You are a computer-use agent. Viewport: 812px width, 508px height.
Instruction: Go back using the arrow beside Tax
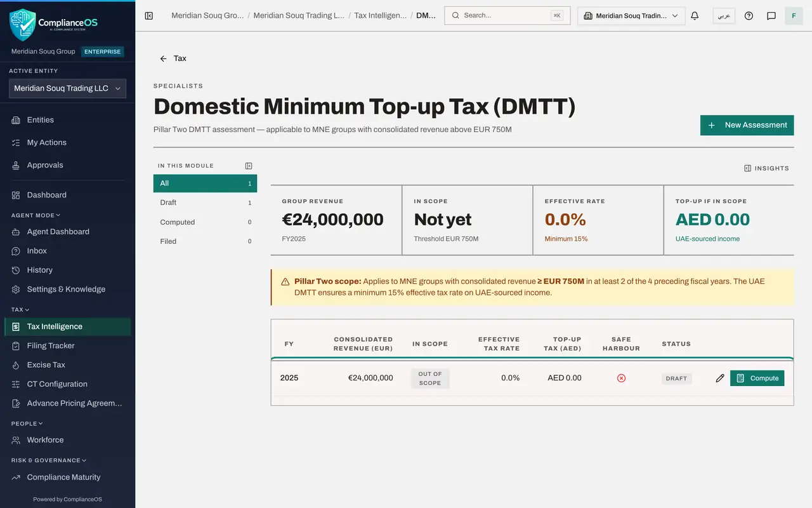click(163, 58)
